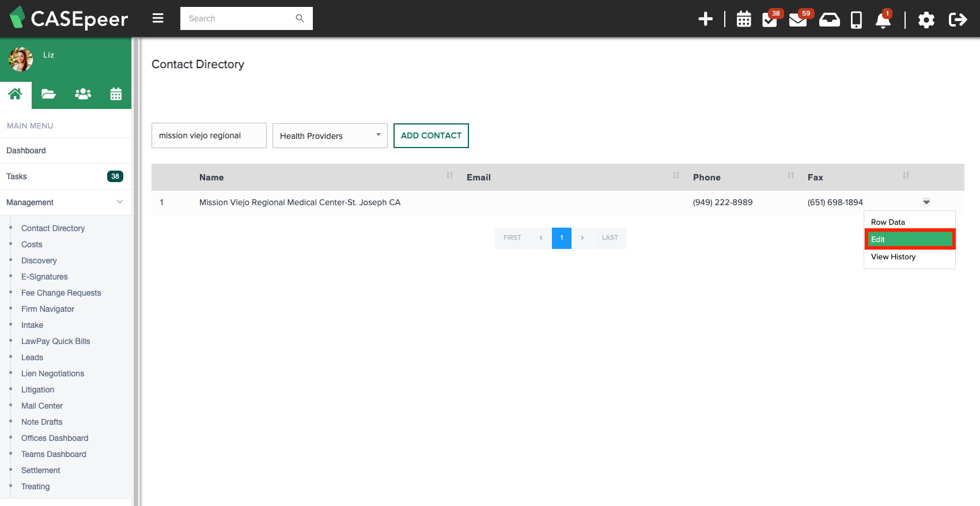Open LawPay Quick Bills link
The width and height of the screenshot is (980, 506).
point(56,341)
